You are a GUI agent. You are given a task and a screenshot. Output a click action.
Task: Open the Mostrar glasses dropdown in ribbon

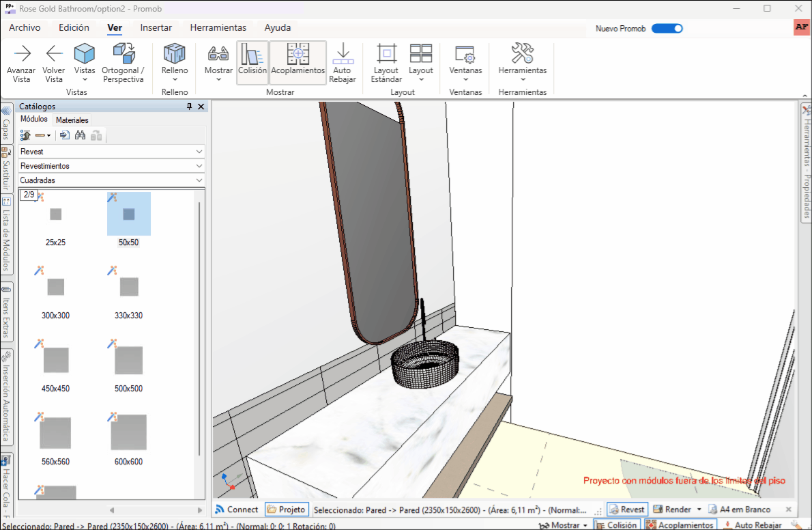pyautogui.click(x=218, y=63)
